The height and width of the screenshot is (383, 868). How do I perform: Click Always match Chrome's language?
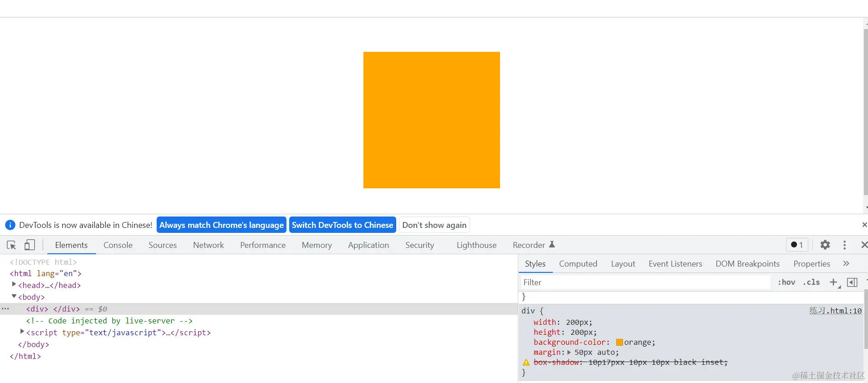click(222, 225)
